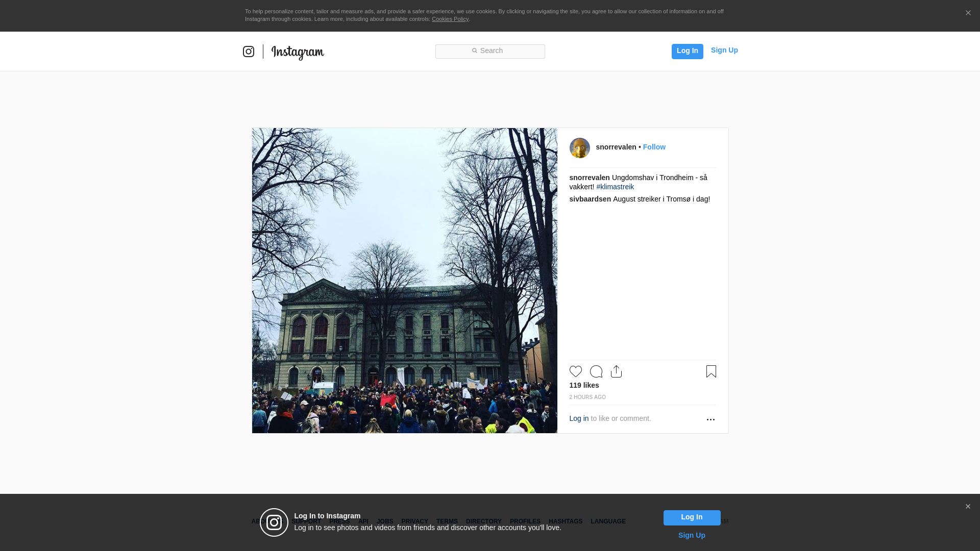Open the API footer link

pos(363,521)
